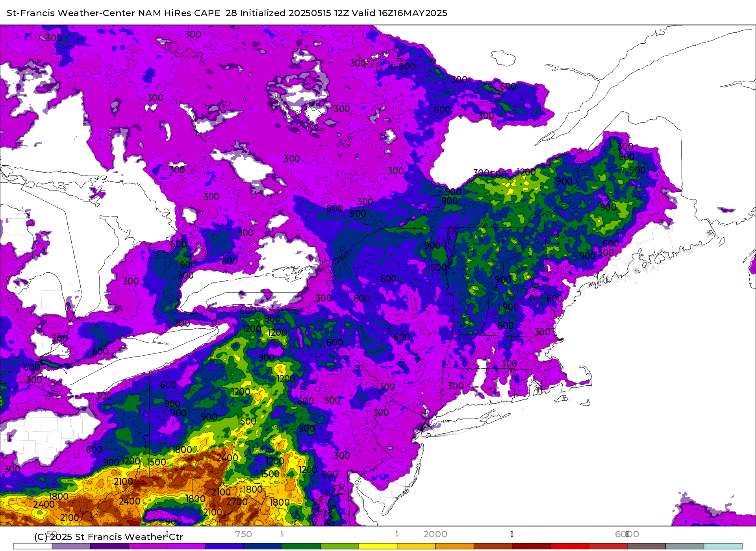Click the light blue swatch ending the color bar

[x=723, y=546]
